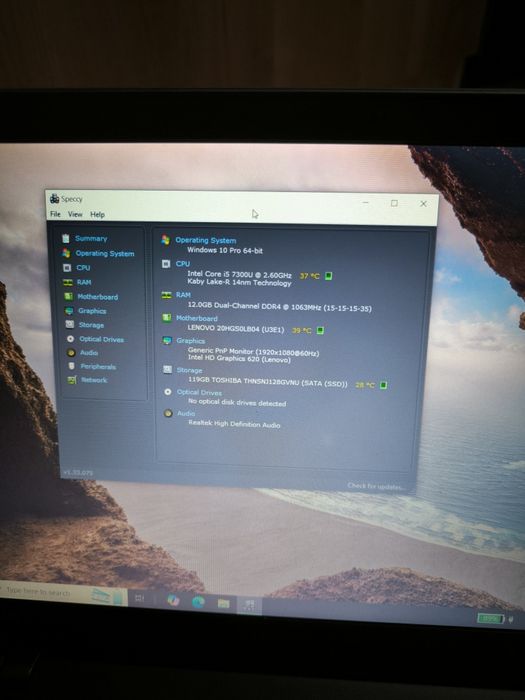This screenshot has height=700, width=525.
Task: Click the green Motherboard temperature indicator icon
Action: 320,330
